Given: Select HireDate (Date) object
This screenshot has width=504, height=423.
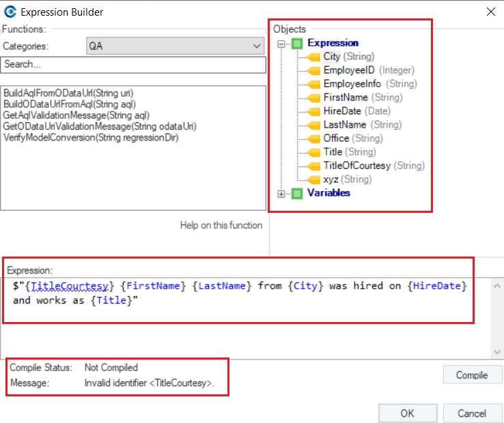Looking at the screenshot, I should click(x=357, y=111).
